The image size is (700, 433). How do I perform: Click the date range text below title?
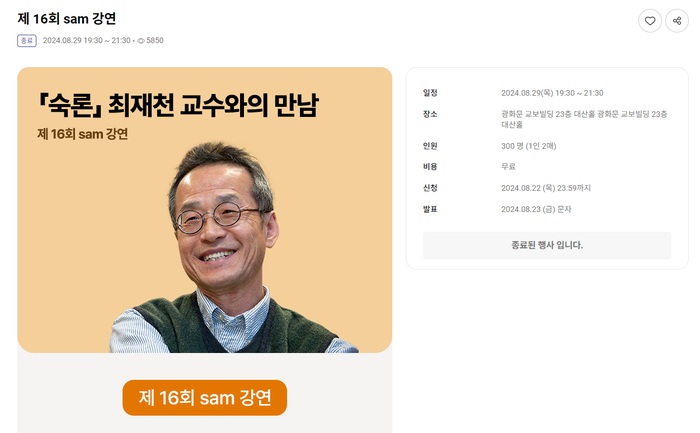click(87, 41)
